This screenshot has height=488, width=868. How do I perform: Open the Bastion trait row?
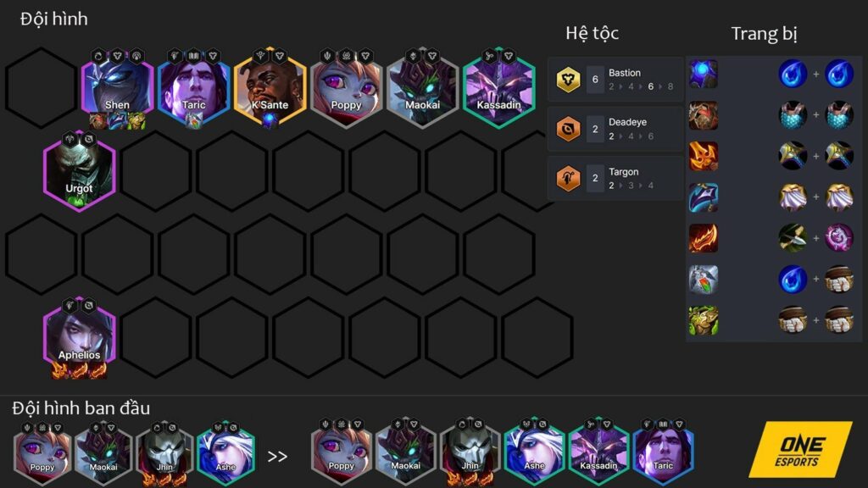coord(615,79)
